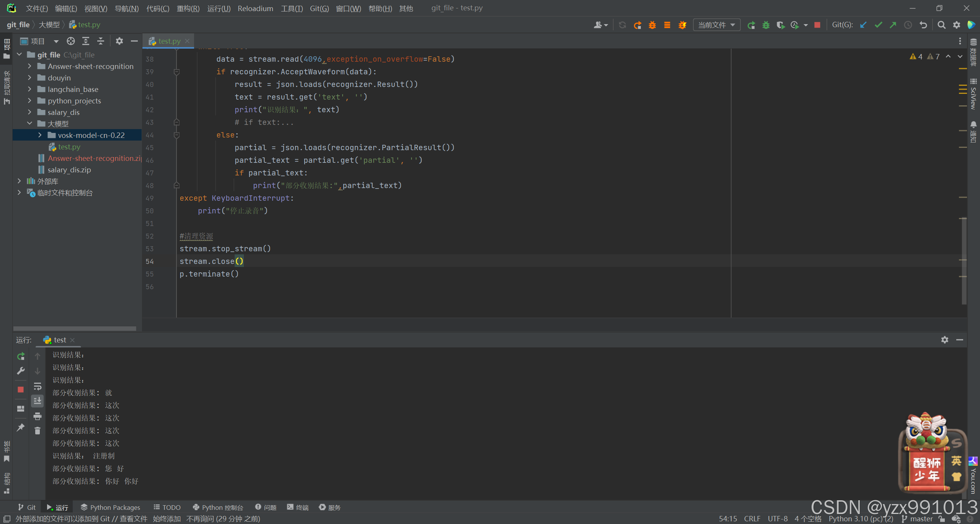Open the 当前文件 run configuration dropdown

[x=716, y=25]
